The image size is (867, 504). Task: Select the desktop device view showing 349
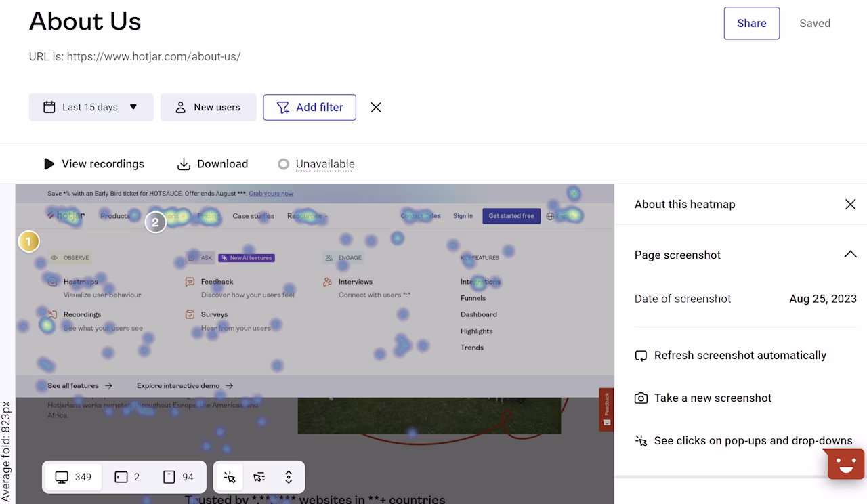(73, 477)
